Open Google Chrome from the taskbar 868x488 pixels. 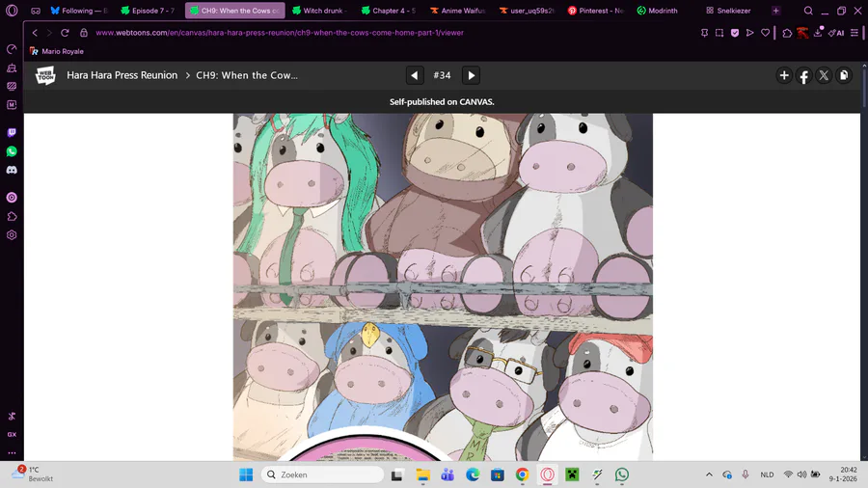pyautogui.click(x=522, y=474)
